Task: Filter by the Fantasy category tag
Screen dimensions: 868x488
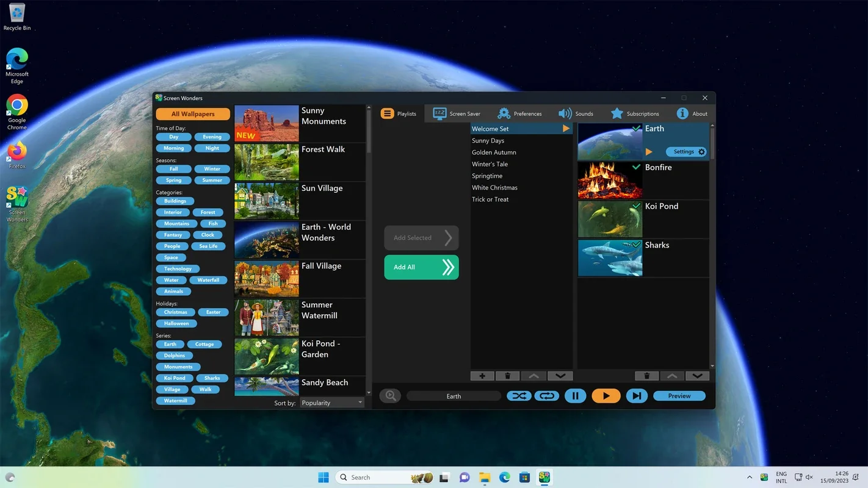Action: click(x=173, y=235)
